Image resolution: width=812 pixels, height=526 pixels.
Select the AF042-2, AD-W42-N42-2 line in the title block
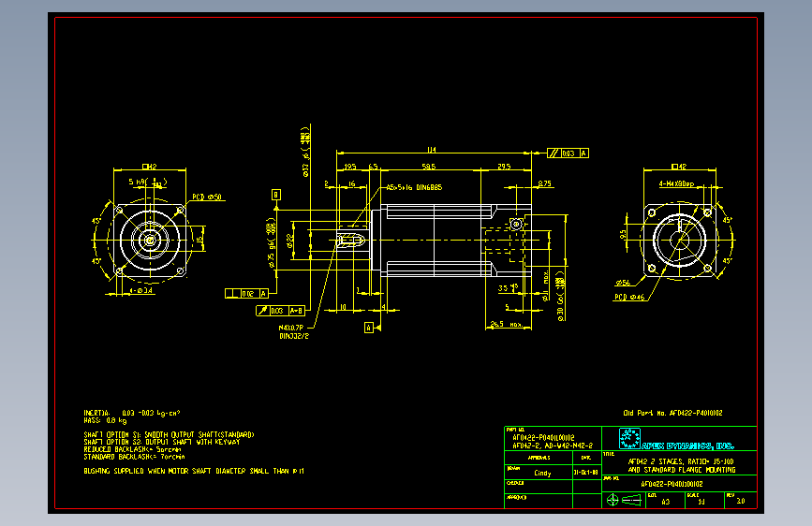(553, 446)
